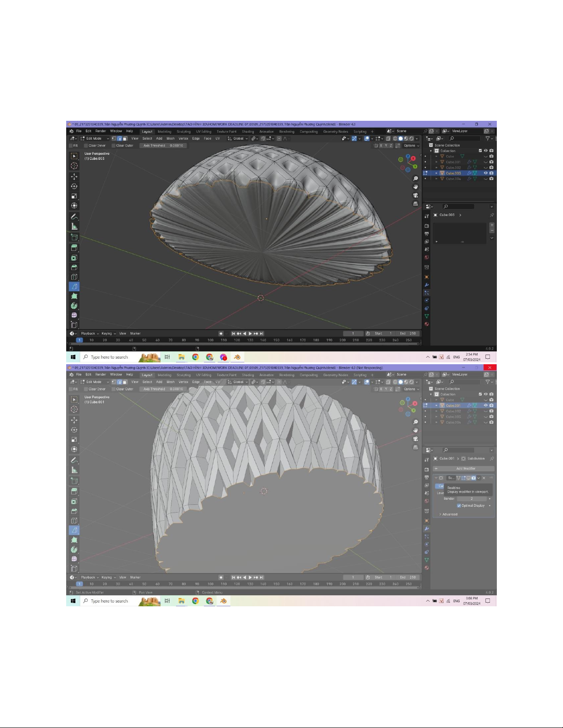This screenshot has height=728, width=563.
Task: Expand the Advanced section of Subdivision modifier
Action: point(449,514)
